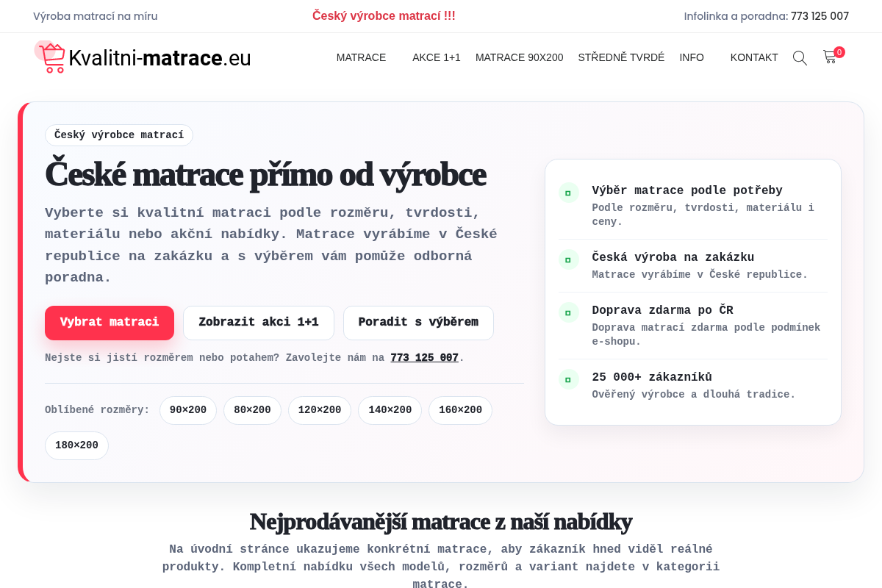Select the 160×200 size chip
This screenshot has height=588, width=882.
460,410
